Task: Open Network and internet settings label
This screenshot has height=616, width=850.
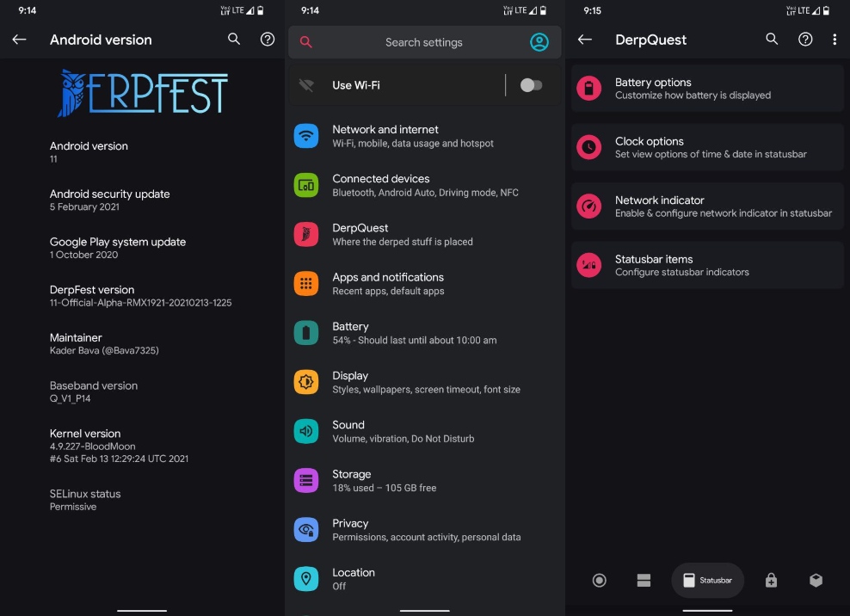Action: tap(385, 130)
